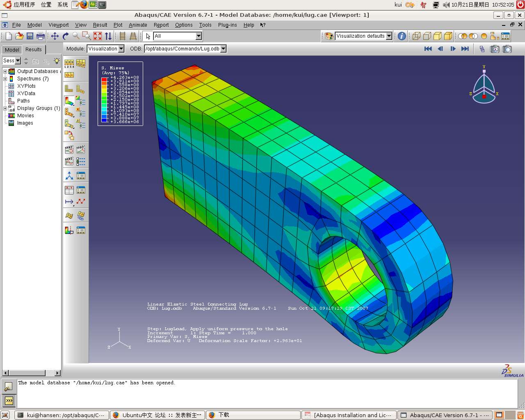525x420 pixels.
Task: Advance to next frame
Action: tap(453, 49)
